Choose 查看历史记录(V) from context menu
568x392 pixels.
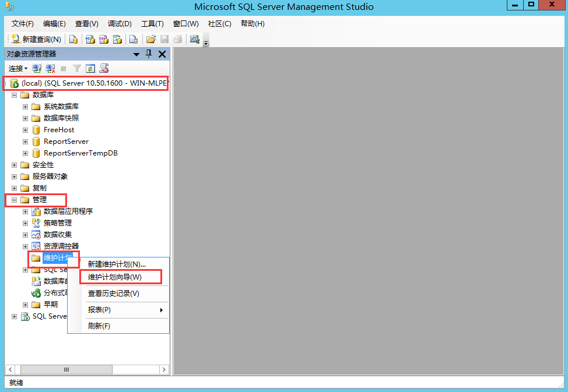coord(113,294)
